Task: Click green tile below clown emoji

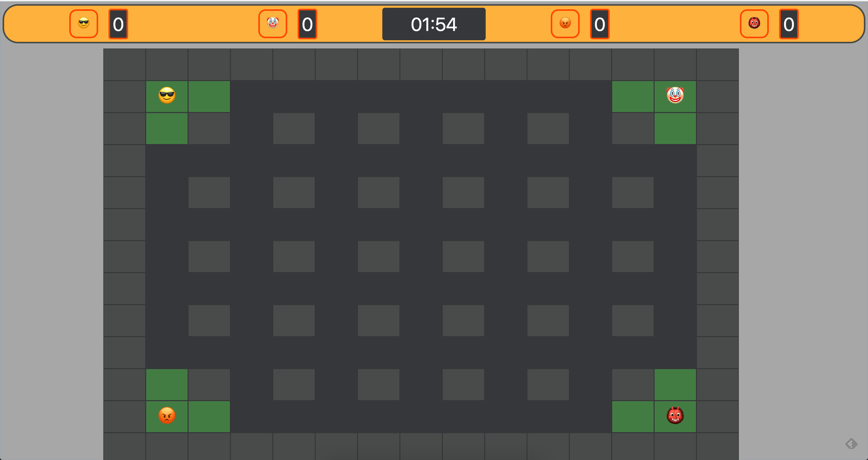Action: coord(675,129)
